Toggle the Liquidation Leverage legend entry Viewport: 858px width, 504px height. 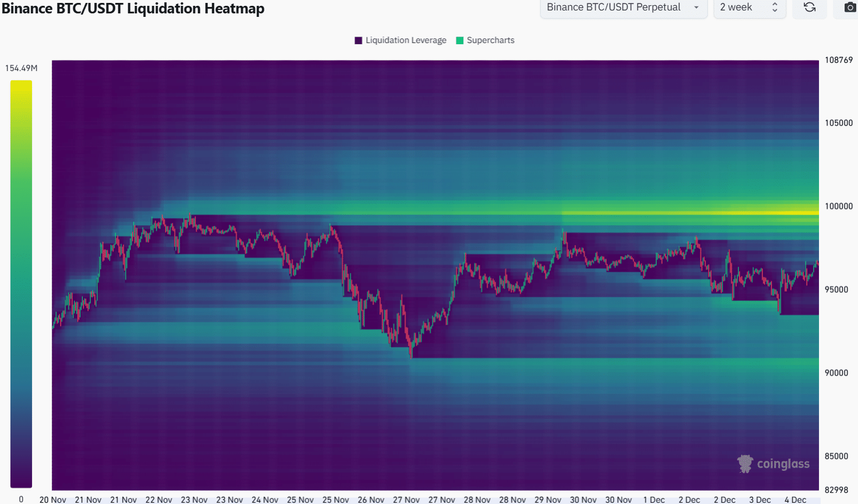pos(400,40)
